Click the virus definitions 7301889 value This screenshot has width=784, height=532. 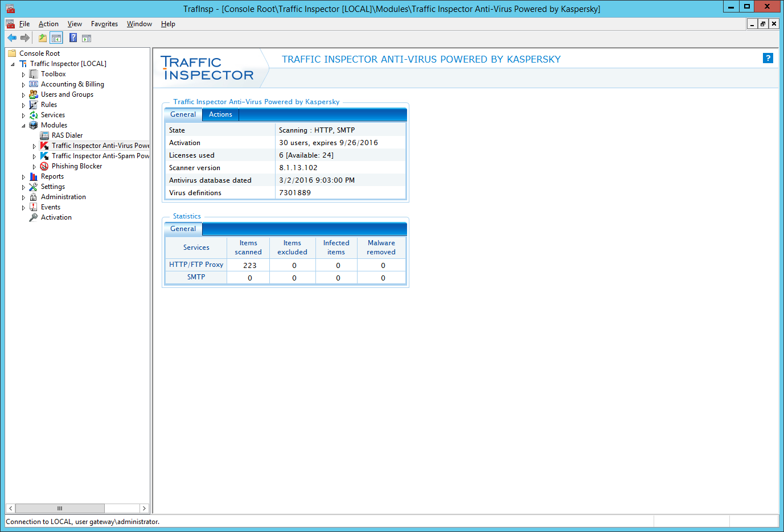(295, 193)
